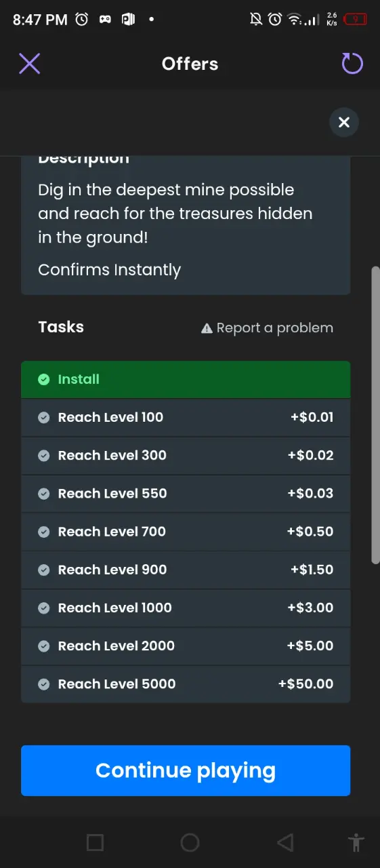Tap the game controller status bar icon
Image resolution: width=380 pixels, height=868 pixels.
[x=105, y=20]
